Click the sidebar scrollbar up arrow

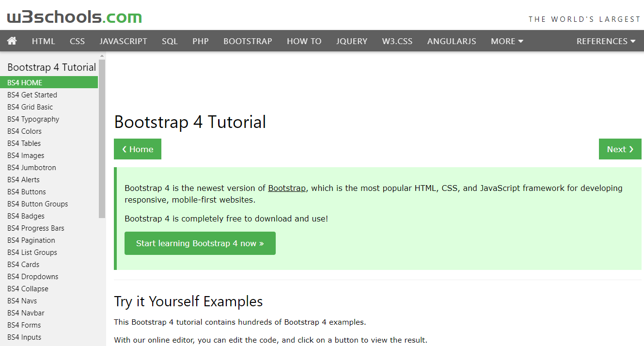click(x=102, y=56)
